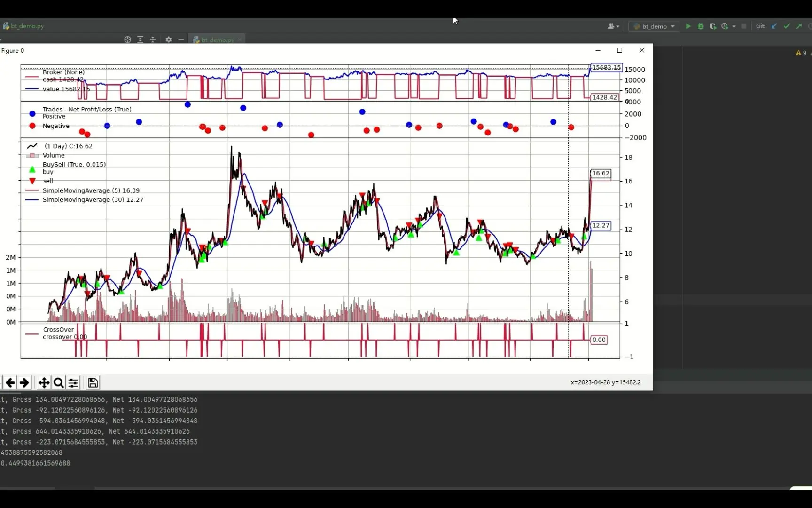This screenshot has height=508, width=812.
Task: Go back to previous view in figure toolbar
Action: pyautogui.click(x=10, y=383)
